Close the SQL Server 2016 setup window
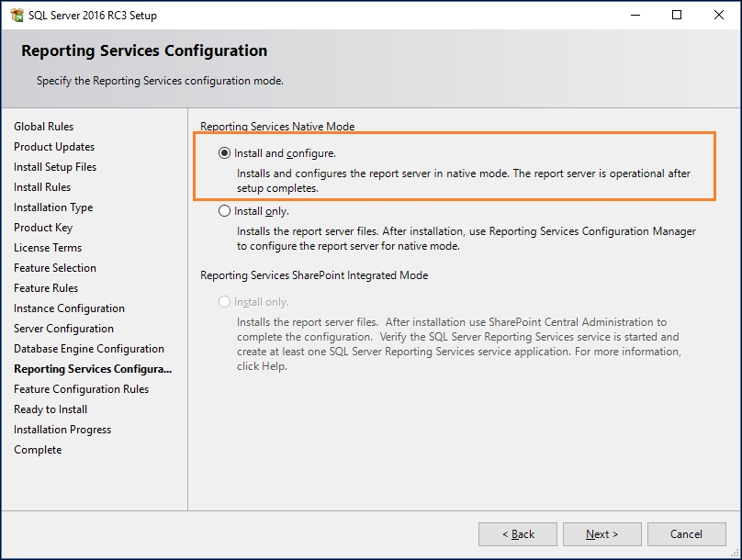The height and width of the screenshot is (560, 742). click(x=719, y=15)
